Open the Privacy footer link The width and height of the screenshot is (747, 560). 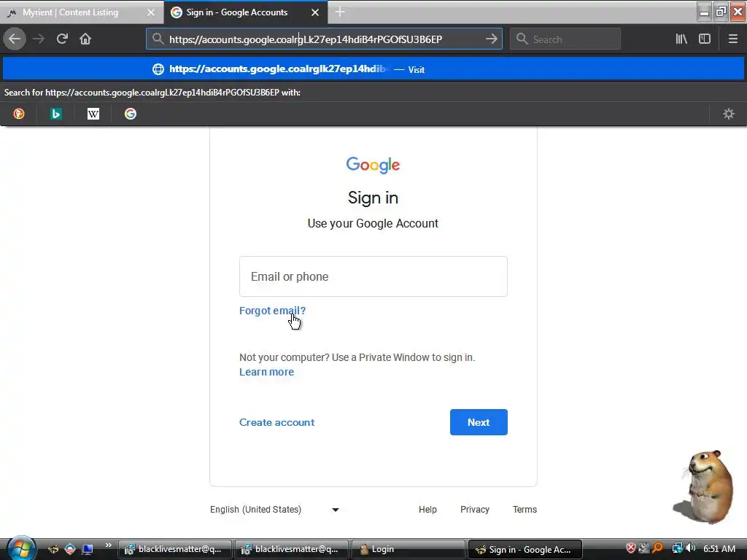[x=474, y=510]
